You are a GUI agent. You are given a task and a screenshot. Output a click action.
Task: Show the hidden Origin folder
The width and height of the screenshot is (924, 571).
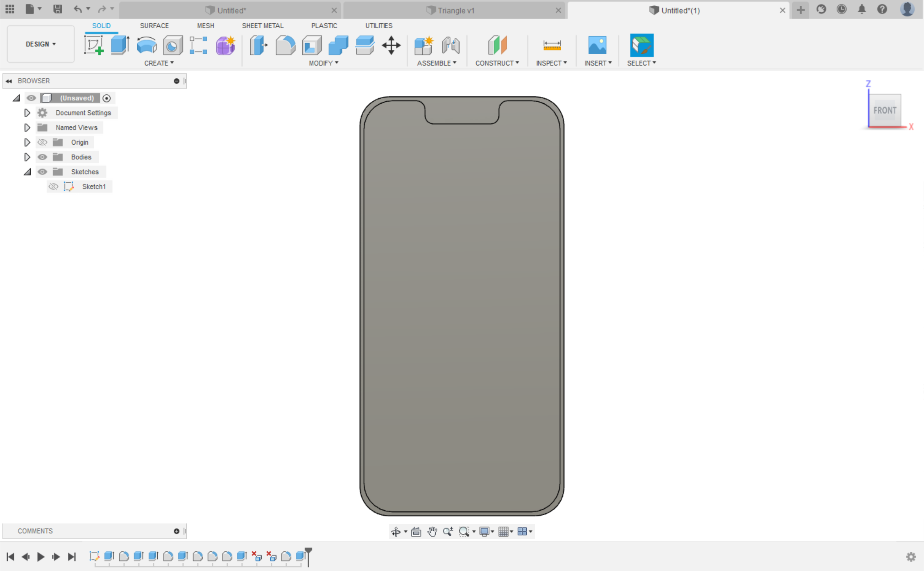tap(42, 142)
